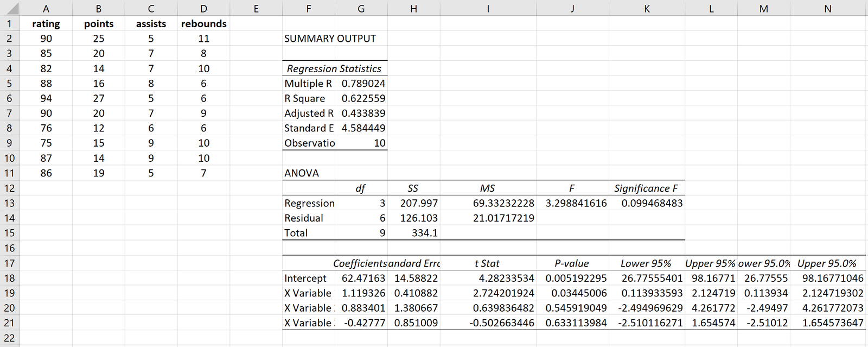Click Upper 95.0% value 1.654573647

(828, 323)
